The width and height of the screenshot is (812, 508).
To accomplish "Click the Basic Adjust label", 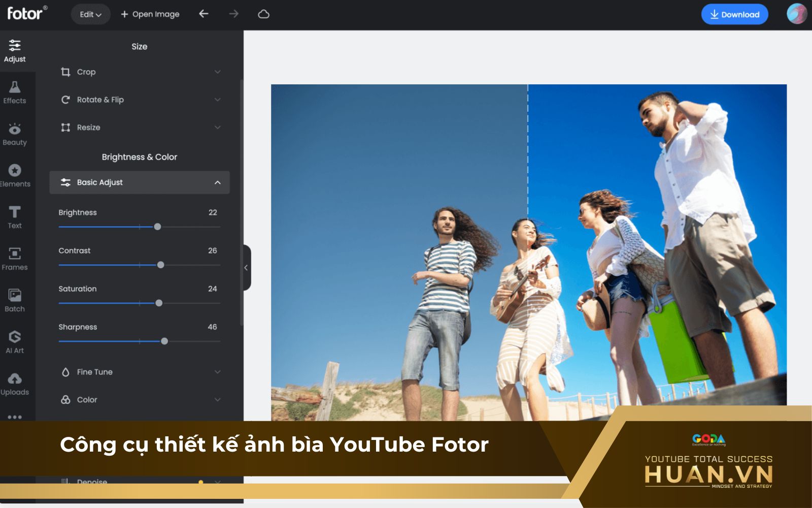I will pyautogui.click(x=100, y=182).
